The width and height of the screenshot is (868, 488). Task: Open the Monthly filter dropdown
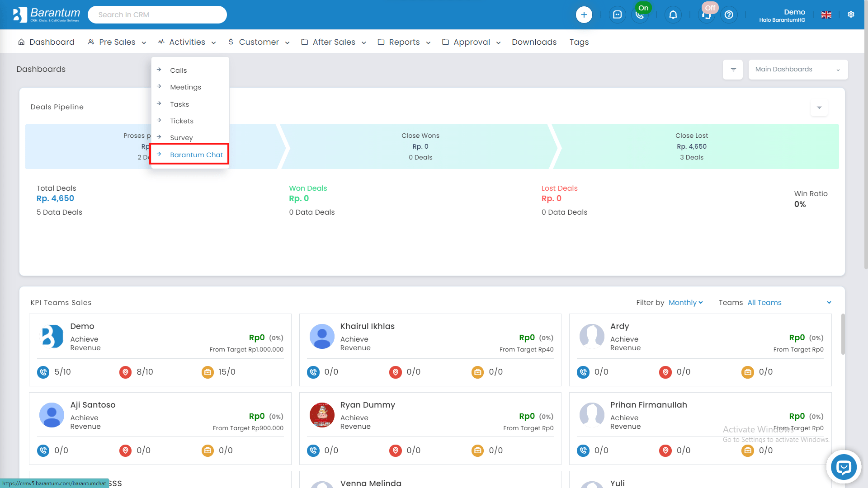tap(686, 303)
